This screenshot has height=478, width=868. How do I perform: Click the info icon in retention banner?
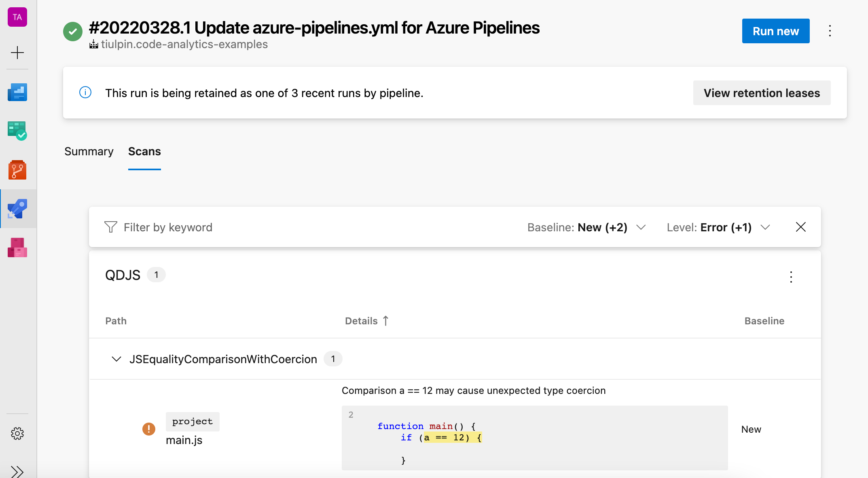(x=85, y=93)
